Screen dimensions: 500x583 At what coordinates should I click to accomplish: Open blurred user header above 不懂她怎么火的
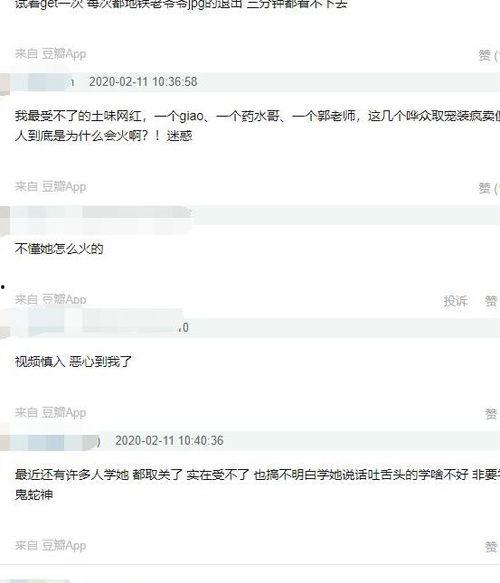[96, 215]
